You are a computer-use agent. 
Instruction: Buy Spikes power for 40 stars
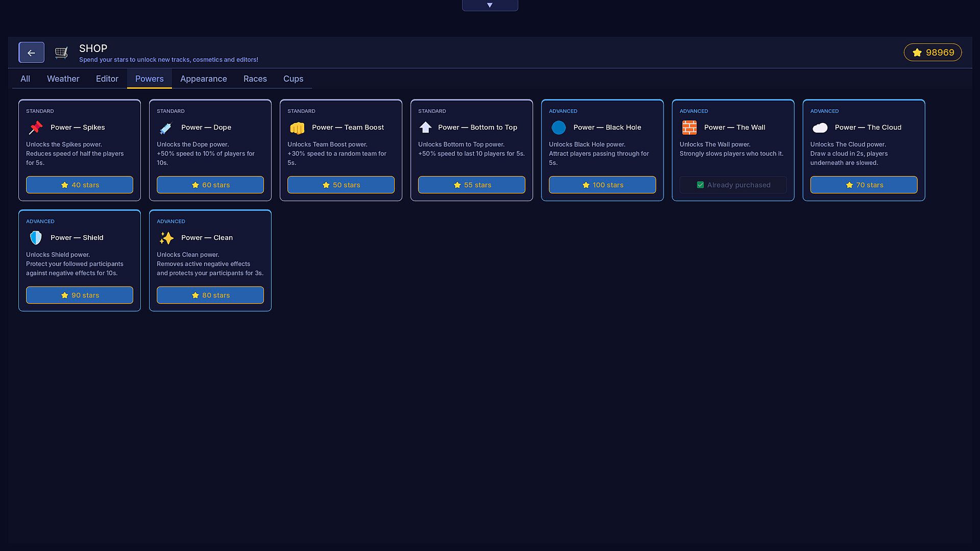click(80, 185)
